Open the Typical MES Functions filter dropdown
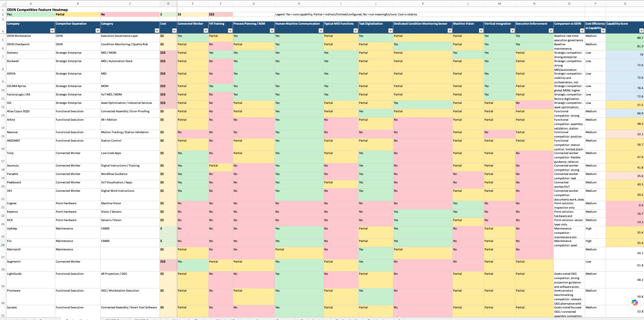644x320 pixels. pyautogui.click(x=356, y=31)
